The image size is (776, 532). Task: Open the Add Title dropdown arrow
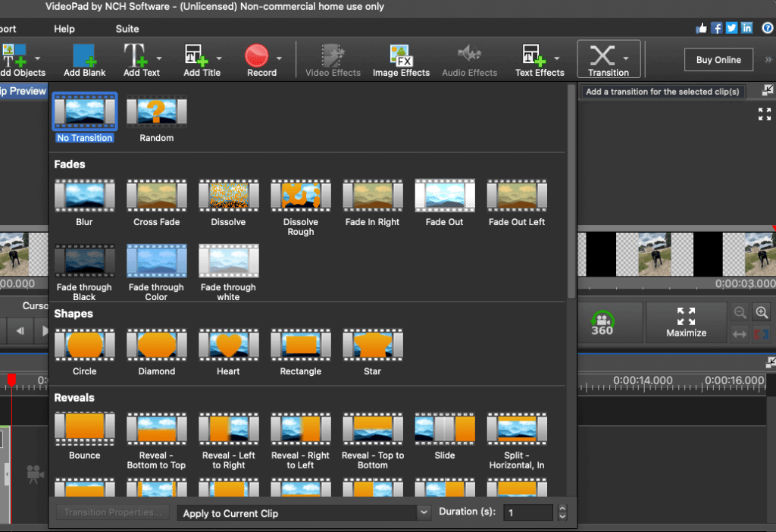pyautogui.click(x=220, y=59)
